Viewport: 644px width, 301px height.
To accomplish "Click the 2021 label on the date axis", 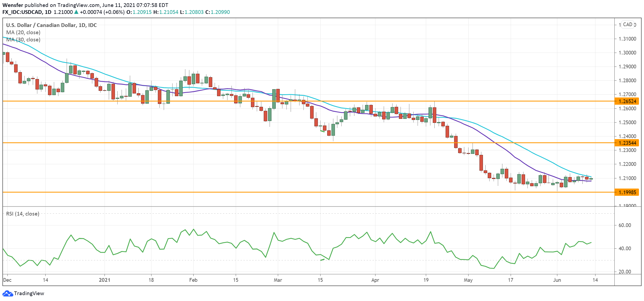I will click(x=105, y=280).
